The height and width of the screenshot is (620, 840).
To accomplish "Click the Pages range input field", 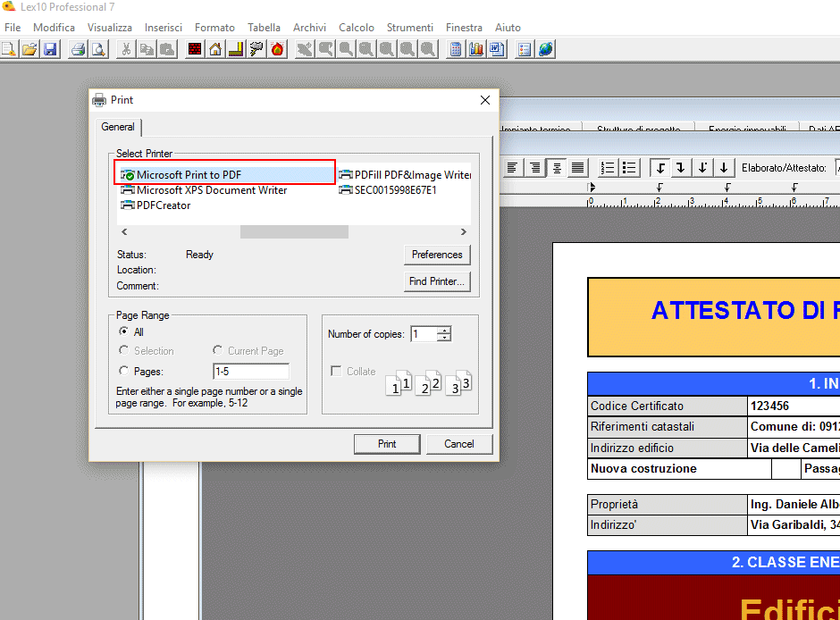I will click(251, 371).
